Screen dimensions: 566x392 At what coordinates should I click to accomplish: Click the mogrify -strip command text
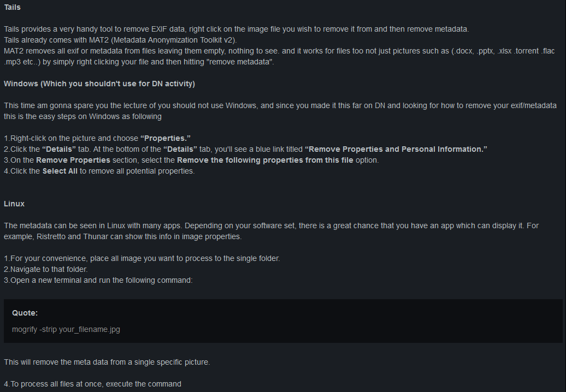(x=66, y=330)
